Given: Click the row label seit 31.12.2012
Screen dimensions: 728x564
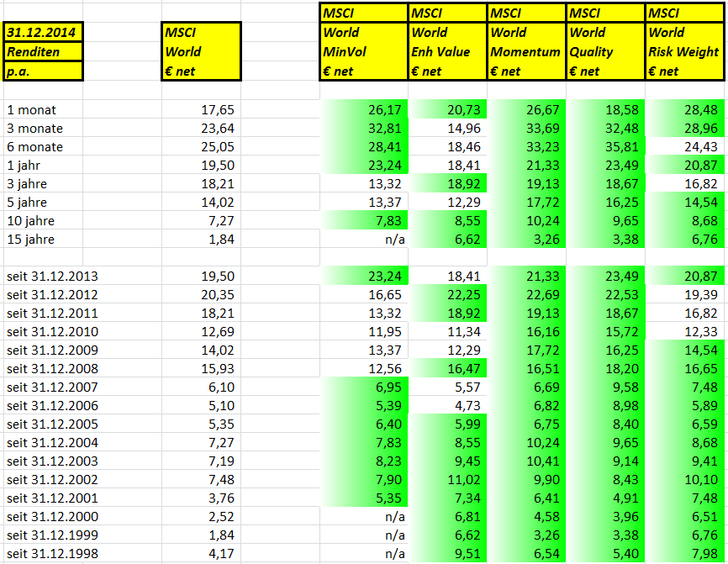Looking at the screenshot, I should click(52, 295).
